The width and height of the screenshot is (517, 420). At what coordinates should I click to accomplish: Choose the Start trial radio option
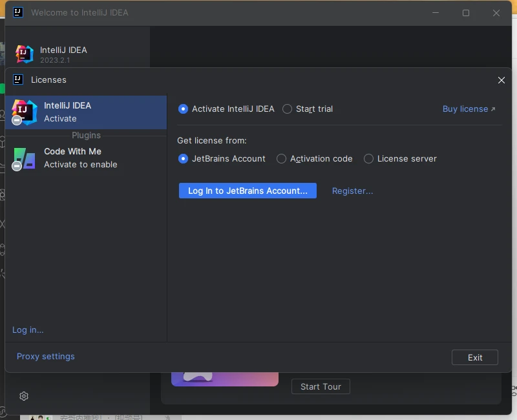point(308,109)
